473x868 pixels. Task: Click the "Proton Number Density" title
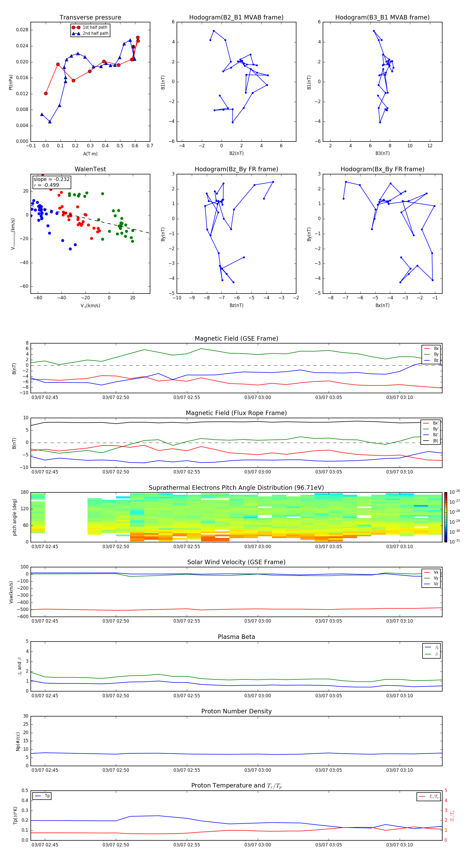pos(236,712)
